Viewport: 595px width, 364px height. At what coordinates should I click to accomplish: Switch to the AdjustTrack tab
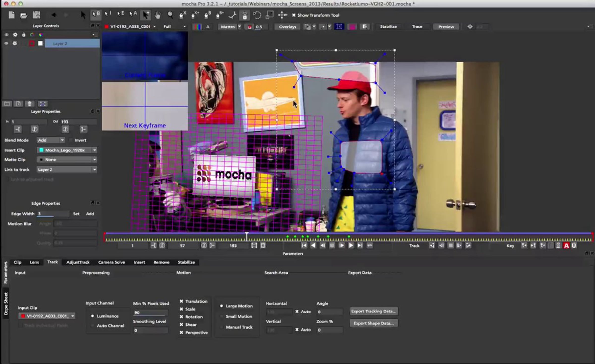point(78,262)
